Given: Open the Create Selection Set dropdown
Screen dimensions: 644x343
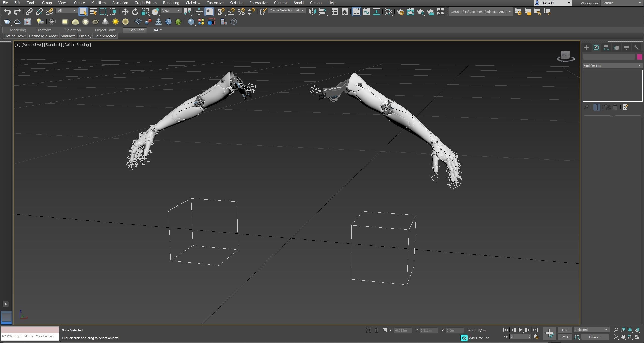Looking at the screenshot, I should tap(286, 10).
